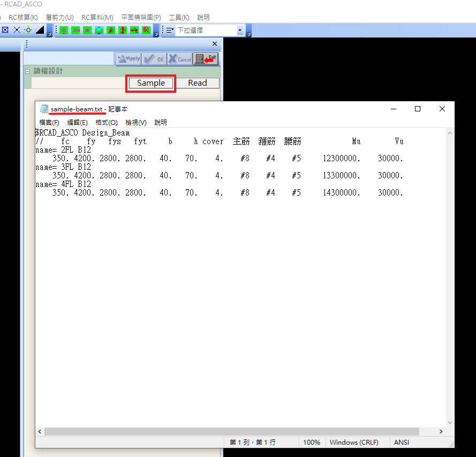Click Notepad horizontal scrollbar right arrow
476x457 pixels.
pos(441,431)
